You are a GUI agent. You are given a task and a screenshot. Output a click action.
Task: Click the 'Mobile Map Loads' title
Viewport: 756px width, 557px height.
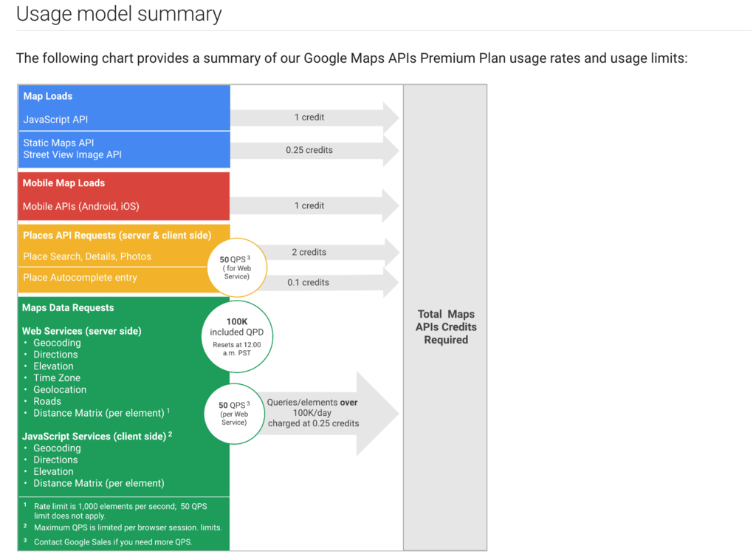[63, 183]
